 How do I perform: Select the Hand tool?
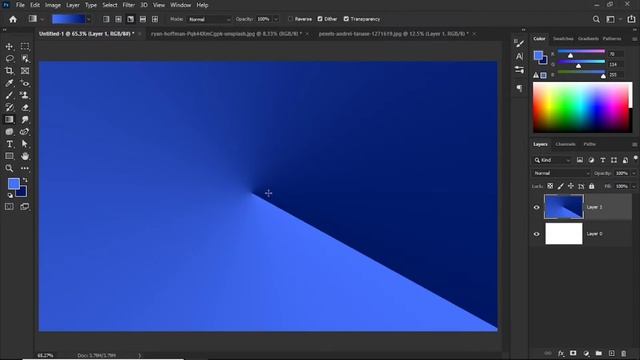[25, 156]
